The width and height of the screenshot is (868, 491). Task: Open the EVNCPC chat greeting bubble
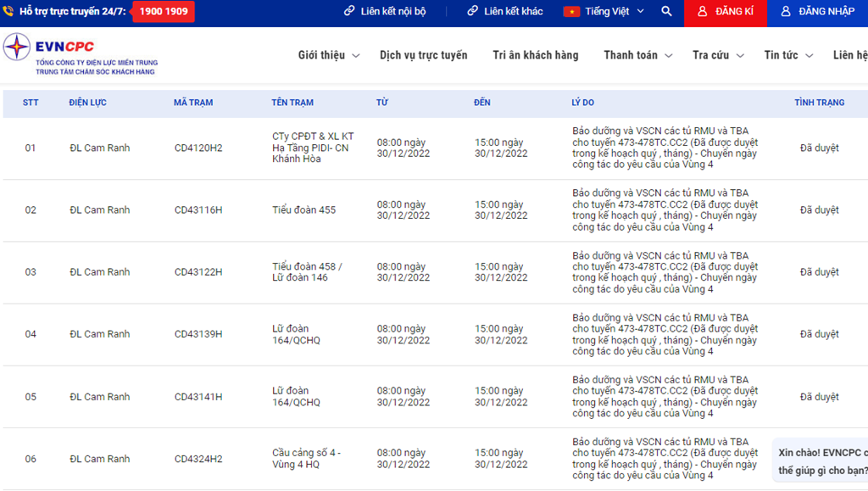pos(821,460)
